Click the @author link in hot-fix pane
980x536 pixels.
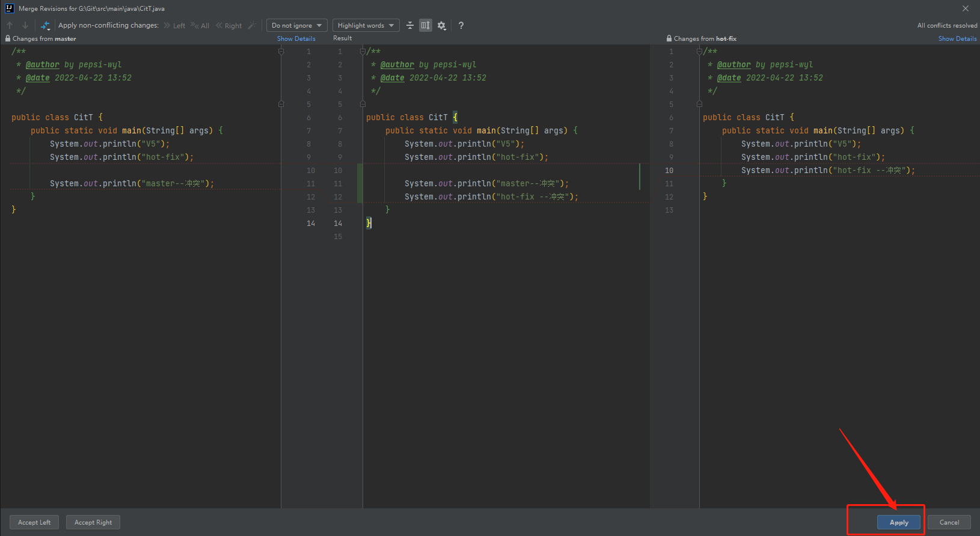pyautogui.click(x=734, y=64)
